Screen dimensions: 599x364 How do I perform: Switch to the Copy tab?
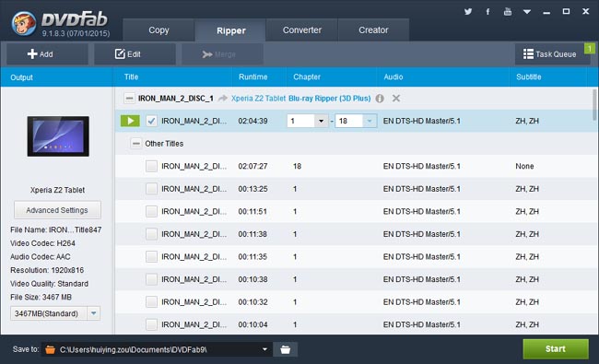(x=159, y=30)
